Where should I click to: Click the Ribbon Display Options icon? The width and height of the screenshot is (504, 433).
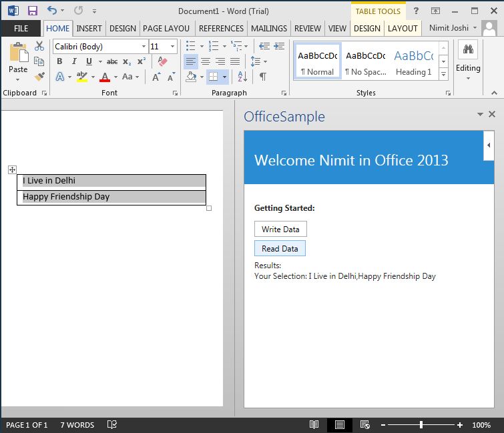pyautogui.click(x=435, y=11)
